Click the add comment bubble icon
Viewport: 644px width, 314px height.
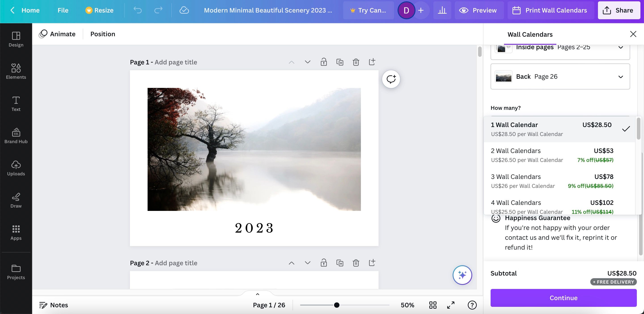click(x=391, y=79)
